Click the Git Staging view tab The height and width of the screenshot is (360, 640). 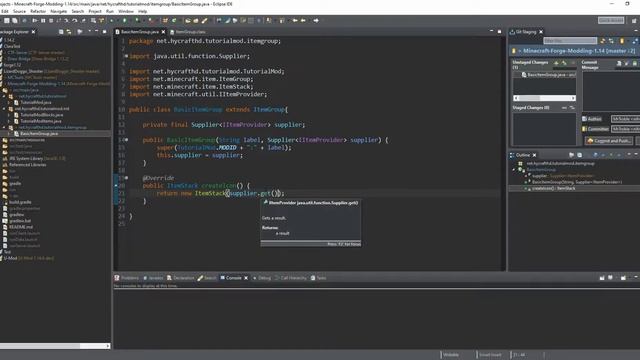pos(526,32)
